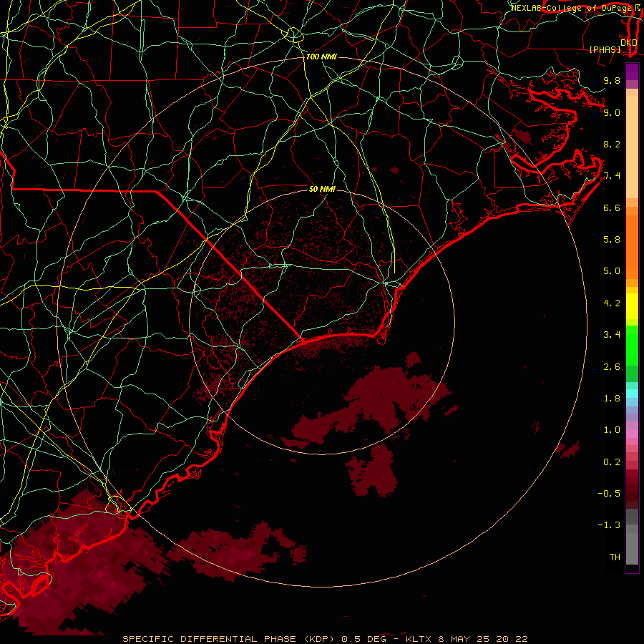
Task: Click the 9.0 value on color scale
Action: [612, 112]
